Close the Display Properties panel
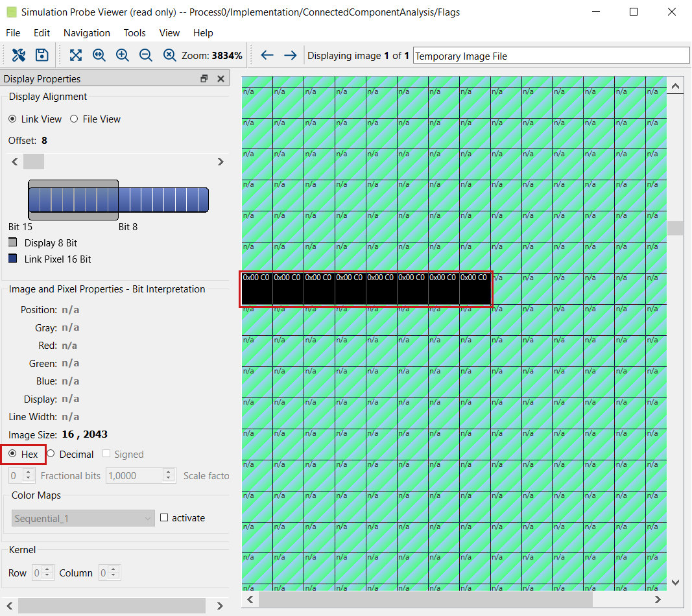This screenshot has width=692, height=616. tap(221, 78)
